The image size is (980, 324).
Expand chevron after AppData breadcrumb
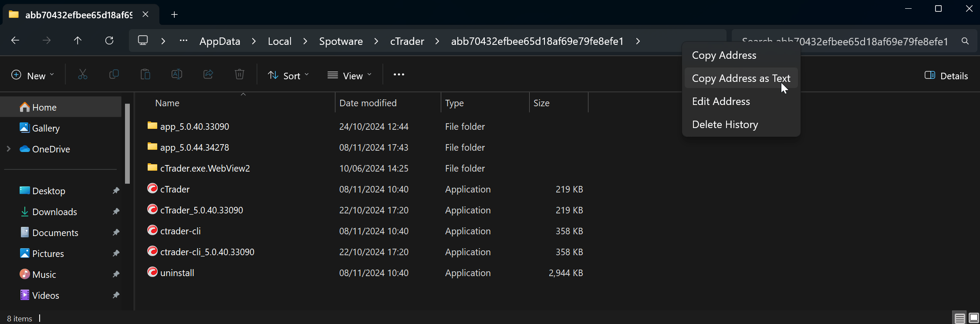(x=254, y=41)
